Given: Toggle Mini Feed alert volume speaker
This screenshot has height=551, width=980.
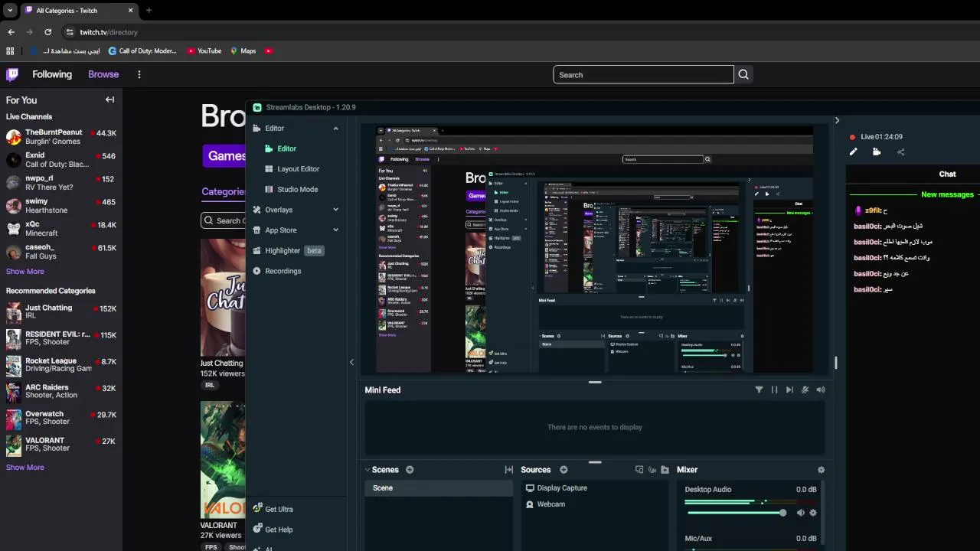Looking at the screenshot, I should (821, 390).
